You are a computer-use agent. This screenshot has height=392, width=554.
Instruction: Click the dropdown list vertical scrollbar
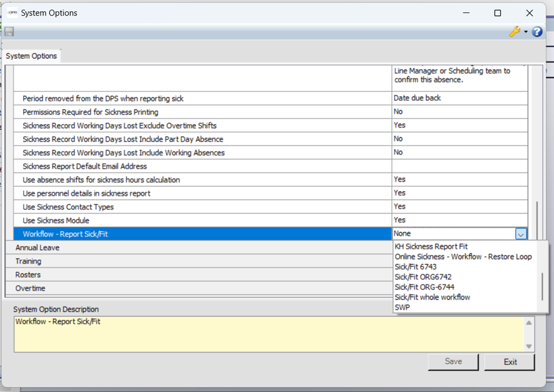(x=542, y=286)
